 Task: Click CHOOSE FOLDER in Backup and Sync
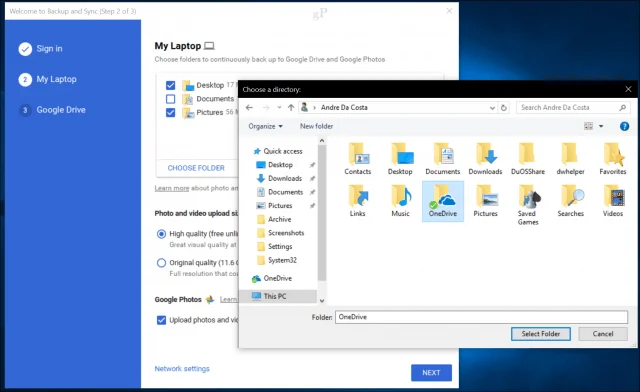coord(196,168)
